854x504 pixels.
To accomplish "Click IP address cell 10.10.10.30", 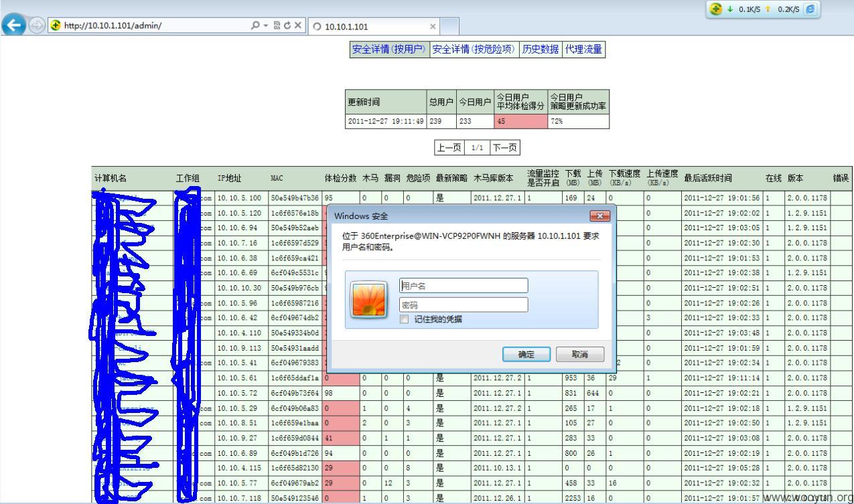I will point(241,288).
